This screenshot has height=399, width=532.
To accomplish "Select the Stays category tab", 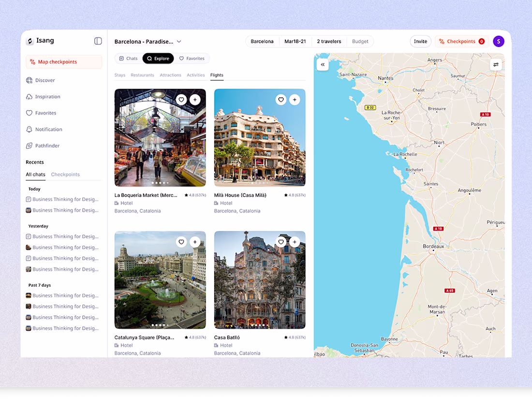I will click(120, 75).
